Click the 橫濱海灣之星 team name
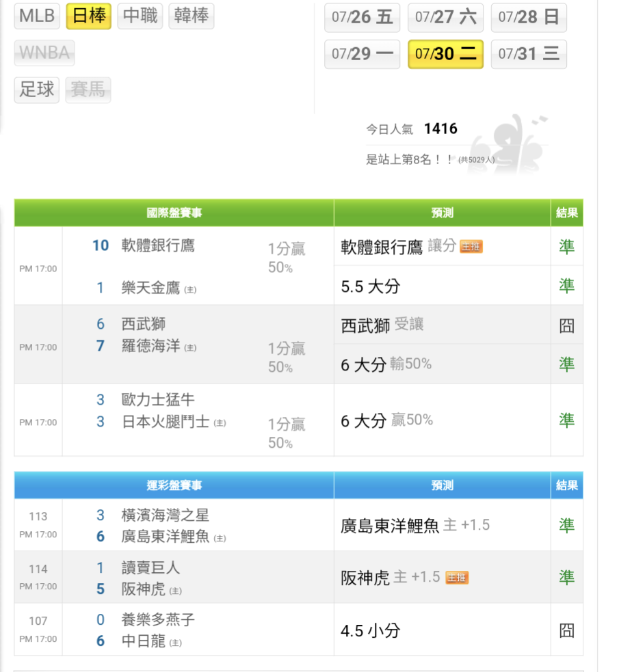The height and width of the screenshot is (672, 619). pos(165,515)
